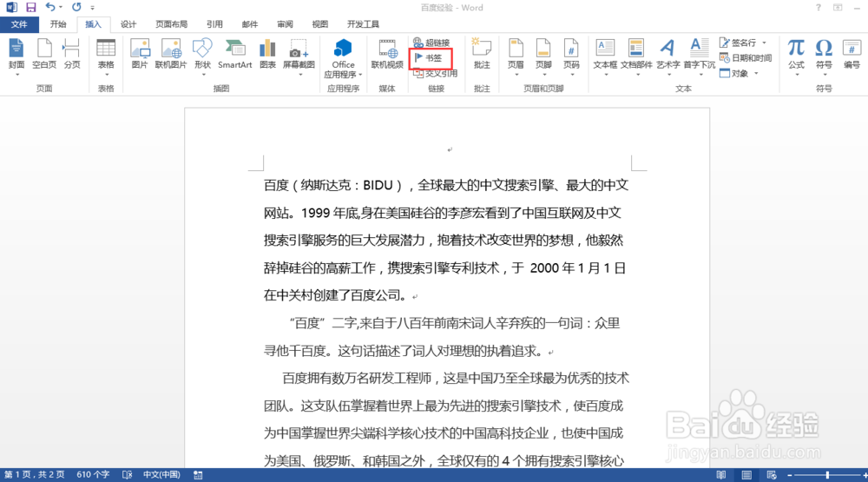The width and height of the screenshot is (868, 482).
Task: Open the Header (页眉) menu
Action: pos(516,56)
